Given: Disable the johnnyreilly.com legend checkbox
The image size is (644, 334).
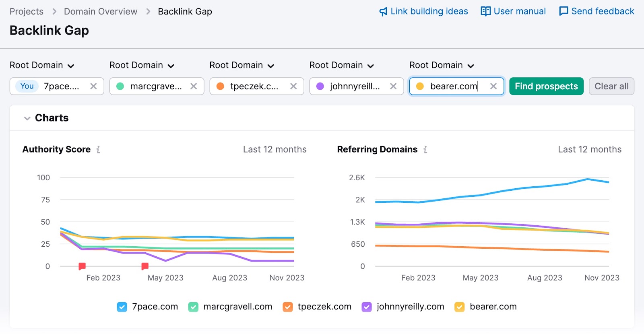Looking at the screenshot, I should coord(367,307).
